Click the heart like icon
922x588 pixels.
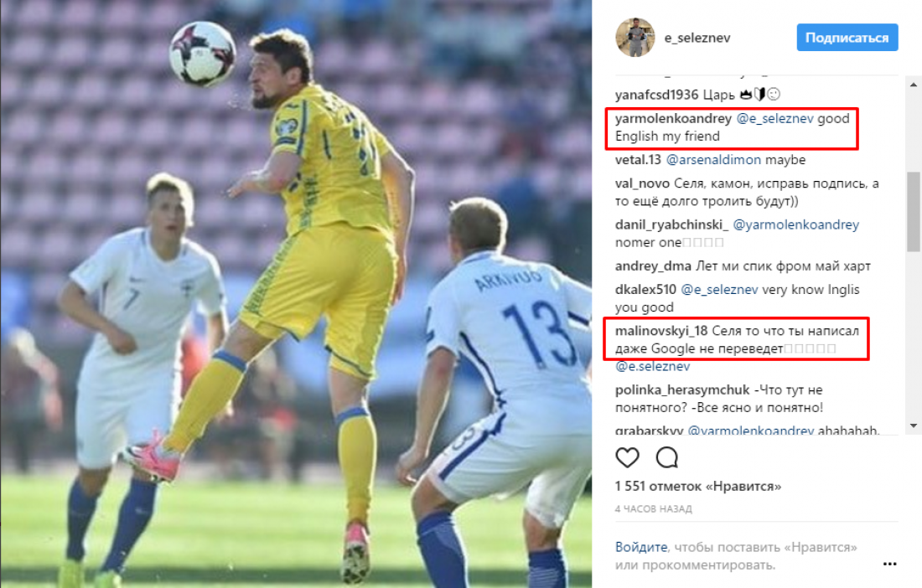click(627, 457)
